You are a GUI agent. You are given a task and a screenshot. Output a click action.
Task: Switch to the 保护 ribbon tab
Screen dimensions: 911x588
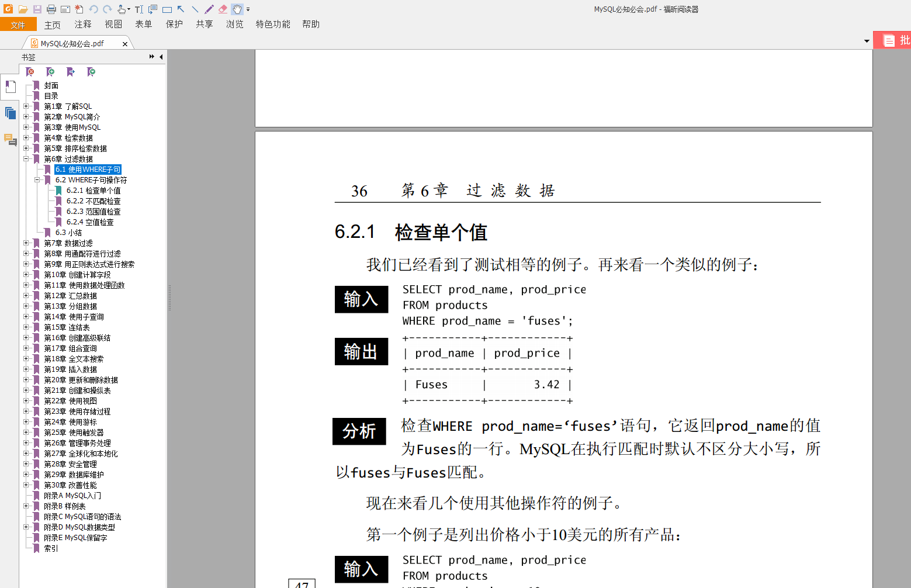click(174, 25)
